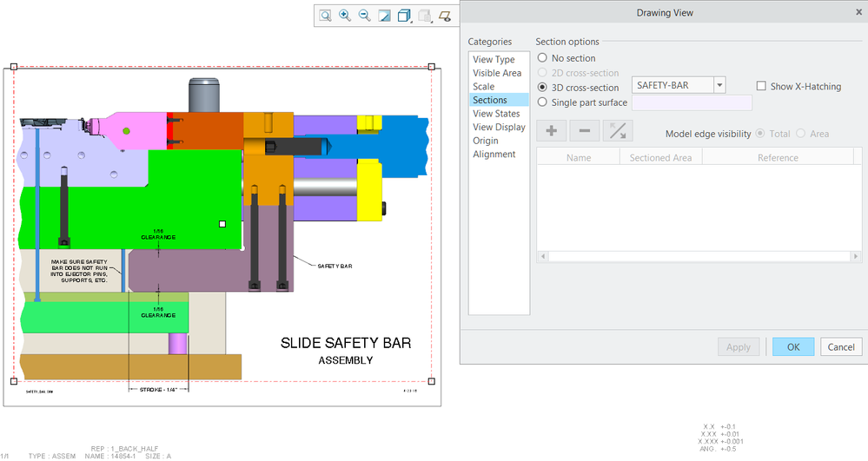
Task: Click the datum plane display filter icon
Action: tap(445, 16)
